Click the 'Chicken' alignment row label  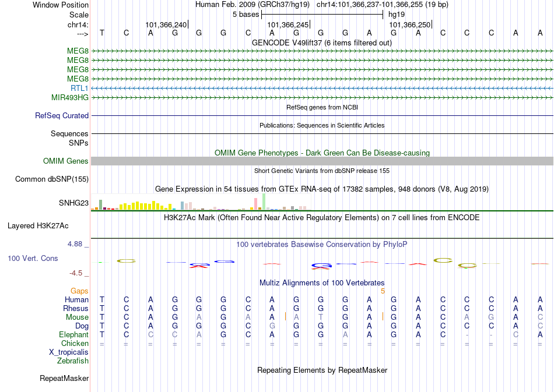75,344
